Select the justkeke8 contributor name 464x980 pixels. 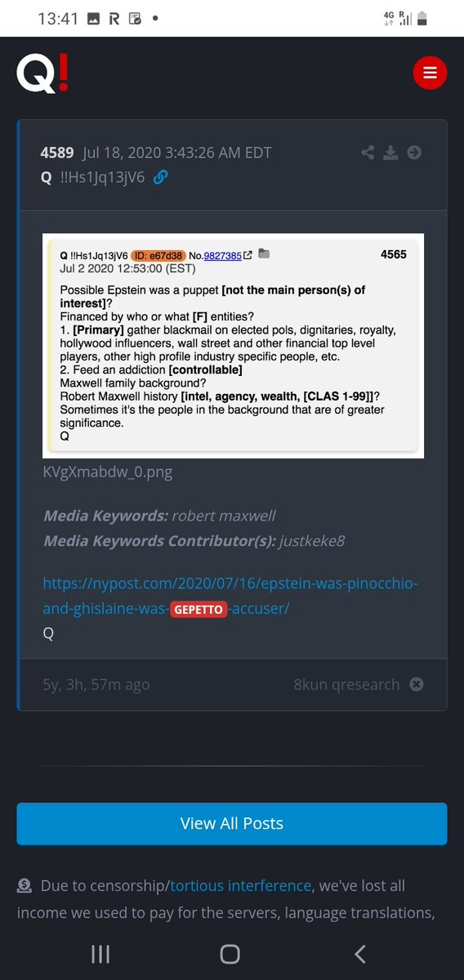[x=311, y=541]
